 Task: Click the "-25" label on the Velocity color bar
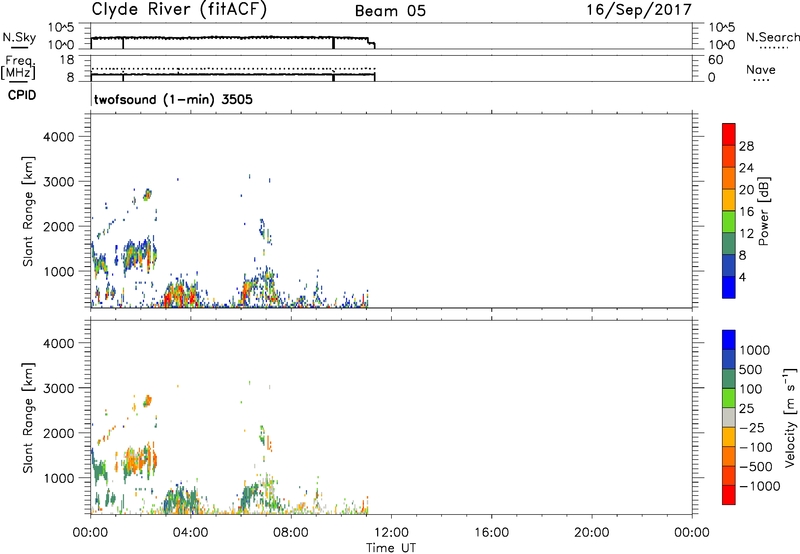pos(752,428)
